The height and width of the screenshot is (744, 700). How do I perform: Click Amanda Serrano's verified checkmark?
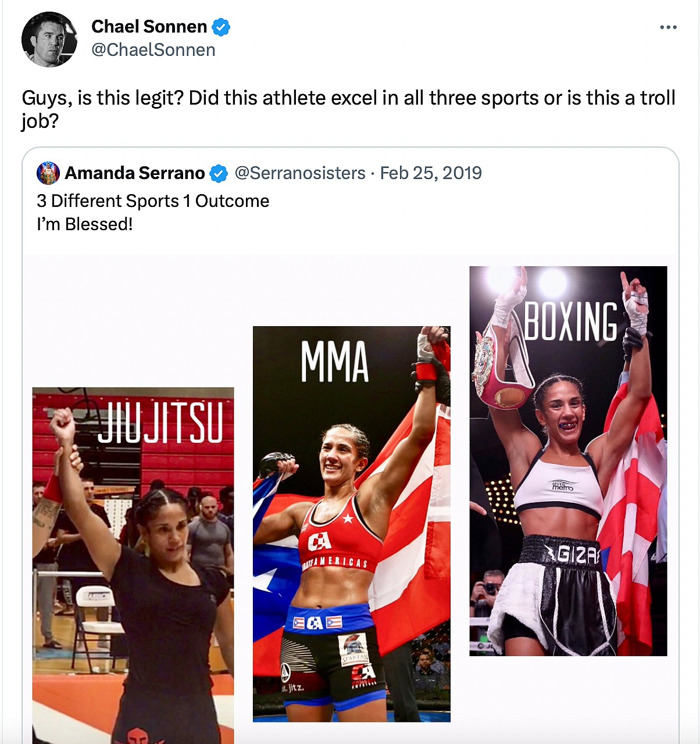pyautogui.click(x=219, y=173)
